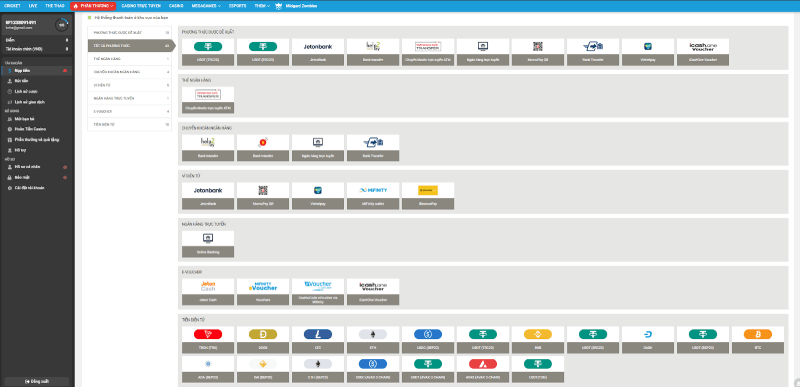Click the circular profile progress indicator

[x=62, y=24]
